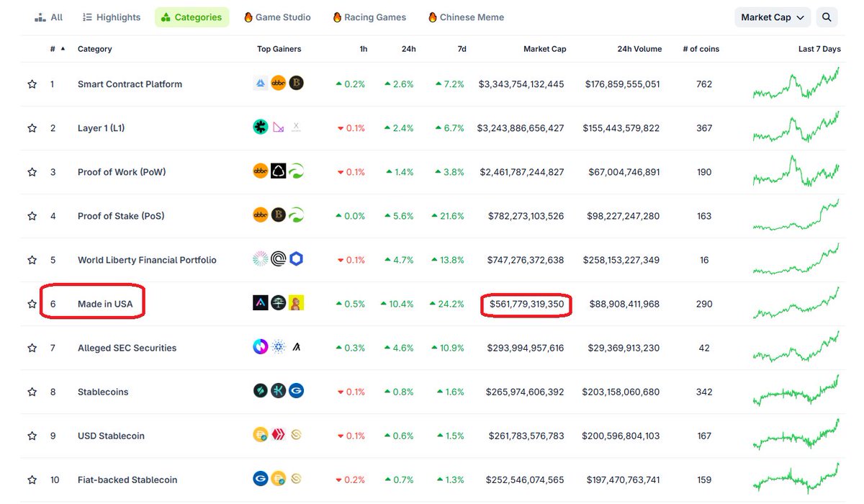
Task: Open the Racing Games trending category
Action: tap(369, 17)
